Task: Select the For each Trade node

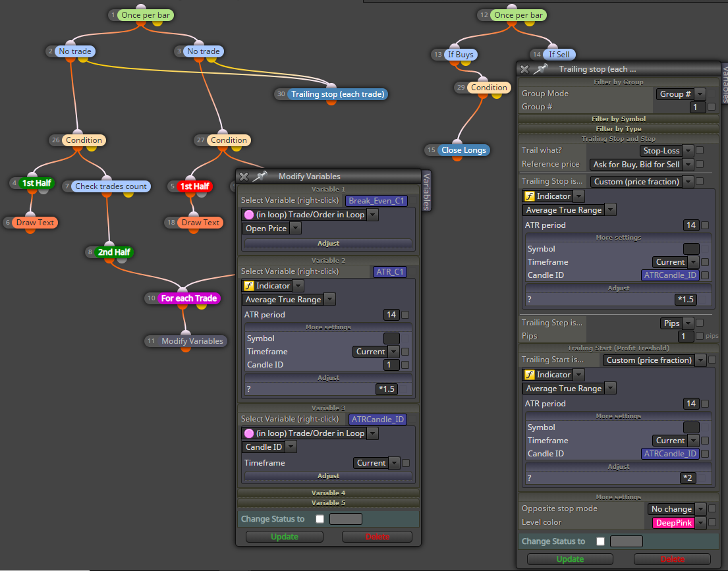Action: (188, 298)
